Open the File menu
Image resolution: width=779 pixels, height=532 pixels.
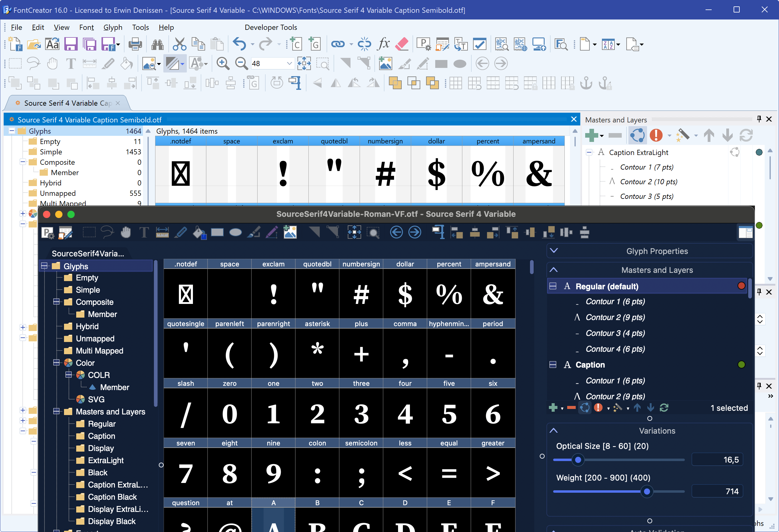(16, 27)
